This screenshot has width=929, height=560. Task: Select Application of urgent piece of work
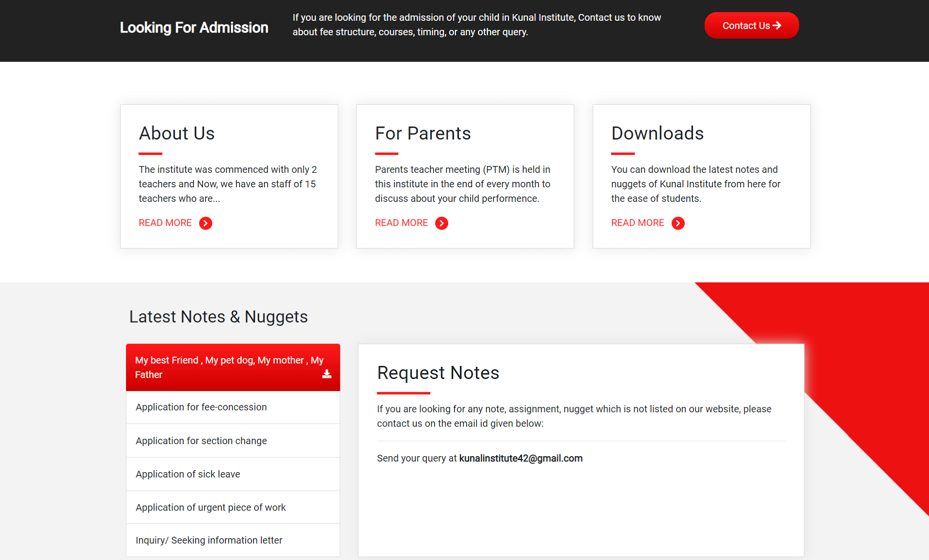(211, 508)
